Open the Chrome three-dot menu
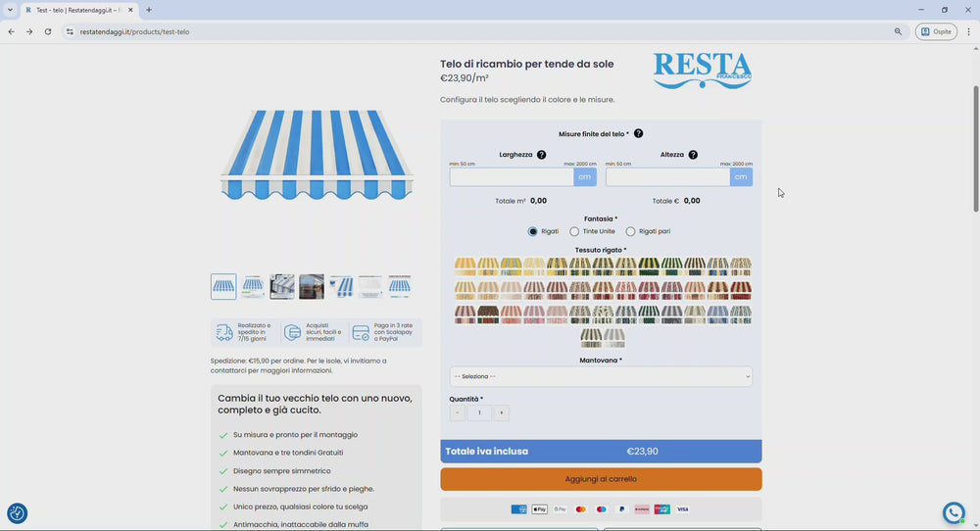Screen dimensions: 980x531 [968, 31]
